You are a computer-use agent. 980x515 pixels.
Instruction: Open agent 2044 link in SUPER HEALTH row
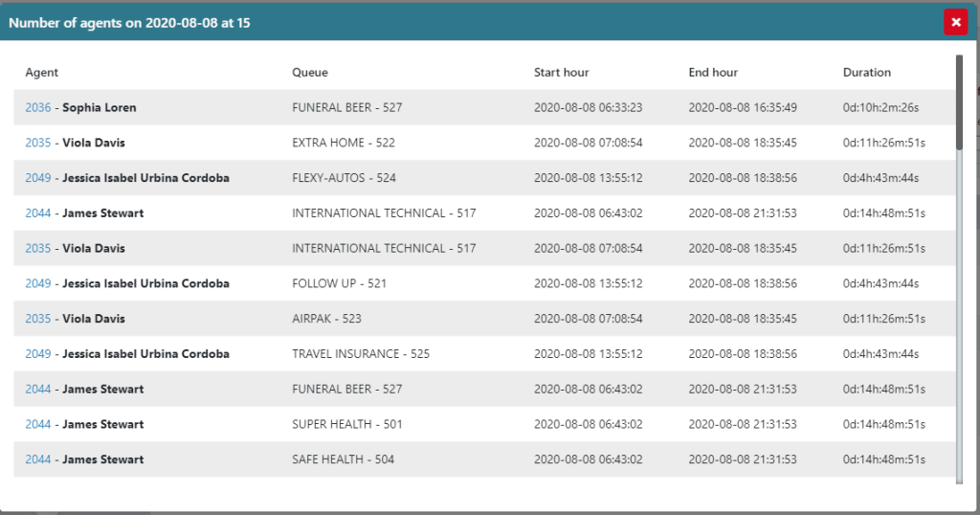point(38,424)
